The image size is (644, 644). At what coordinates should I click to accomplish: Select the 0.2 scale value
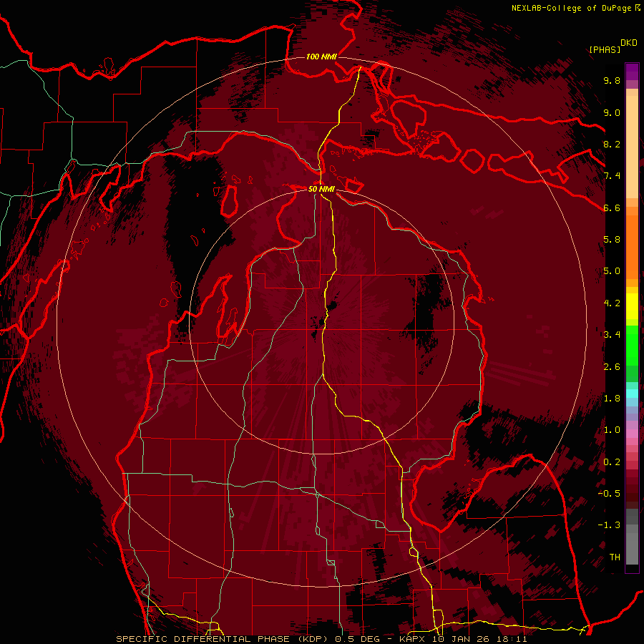(x=612, y=462)
